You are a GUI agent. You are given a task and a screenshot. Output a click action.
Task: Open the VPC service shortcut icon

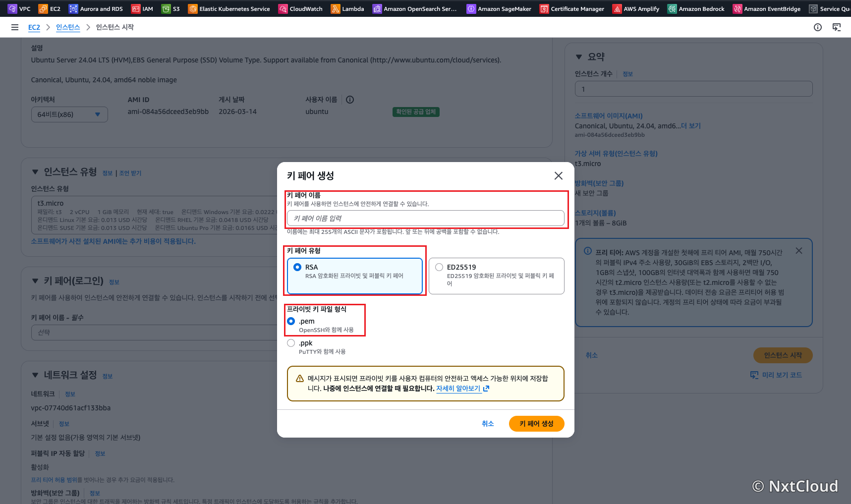point(12,8)
